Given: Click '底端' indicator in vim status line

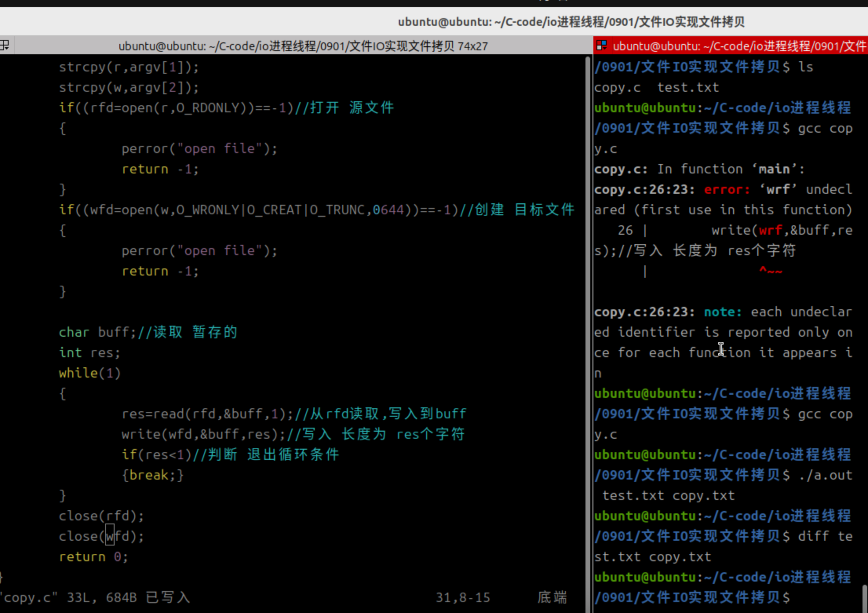Looking at the screenshot, I should 552,598.
